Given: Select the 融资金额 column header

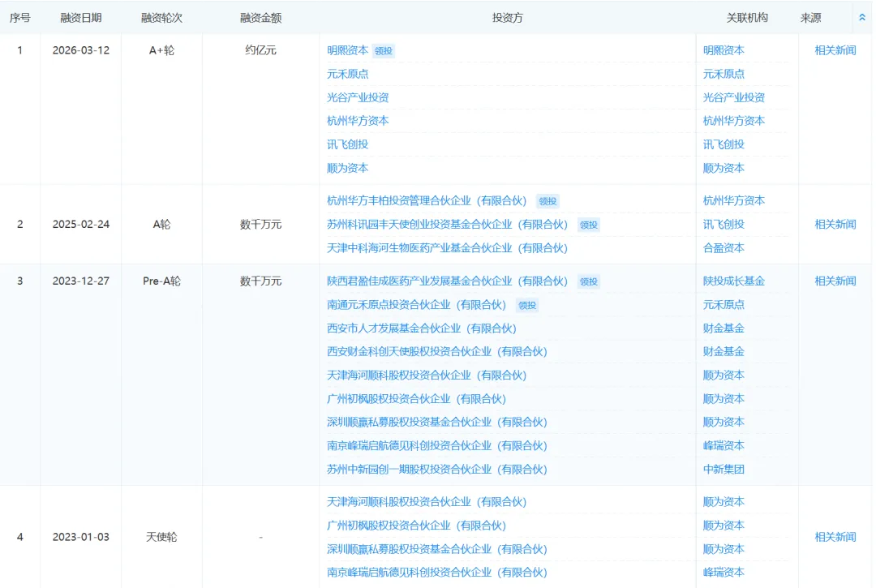Looking at the screenshot, I should coord(260,18).
